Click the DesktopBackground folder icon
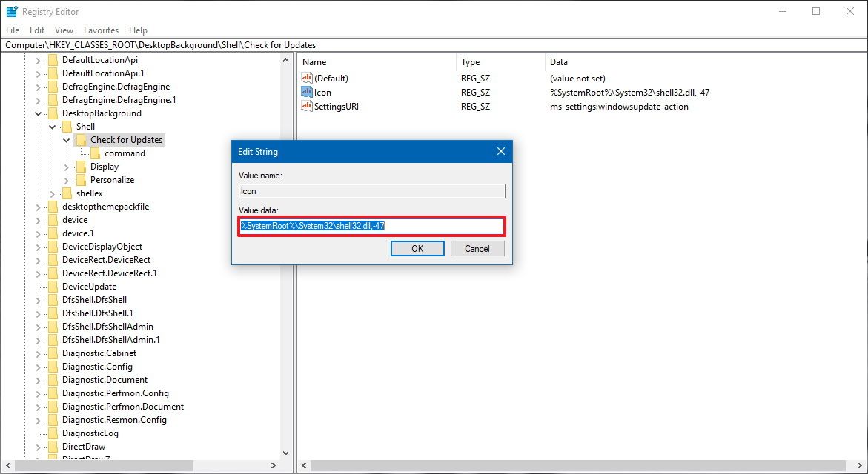This screenshot has height=474, width=868. [x=53, y=113]
